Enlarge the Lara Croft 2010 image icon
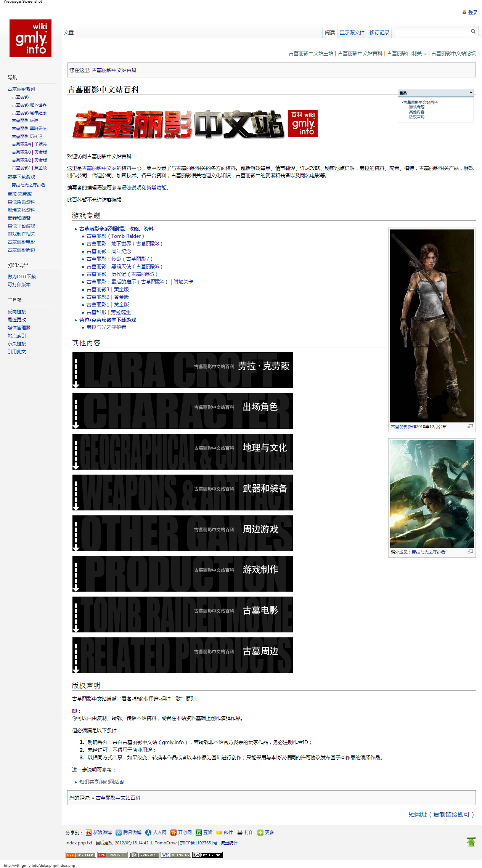 tap(471, 426)
